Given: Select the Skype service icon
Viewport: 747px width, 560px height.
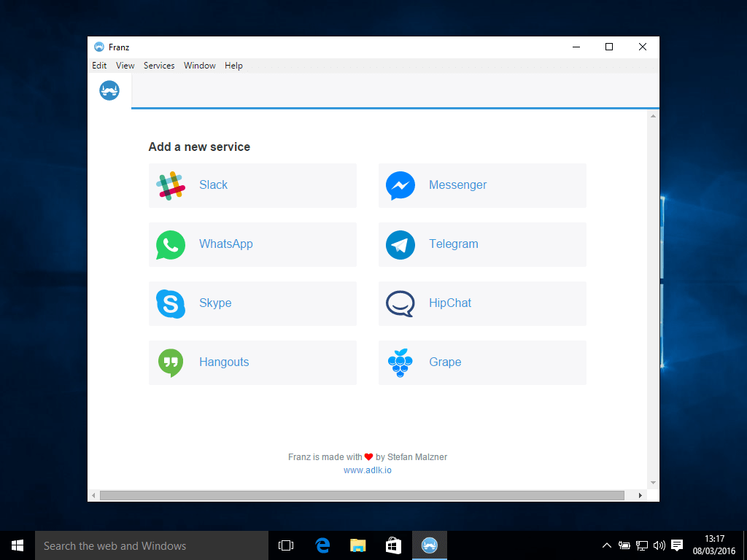Looking at the screenshot, I should pos(170,303).
